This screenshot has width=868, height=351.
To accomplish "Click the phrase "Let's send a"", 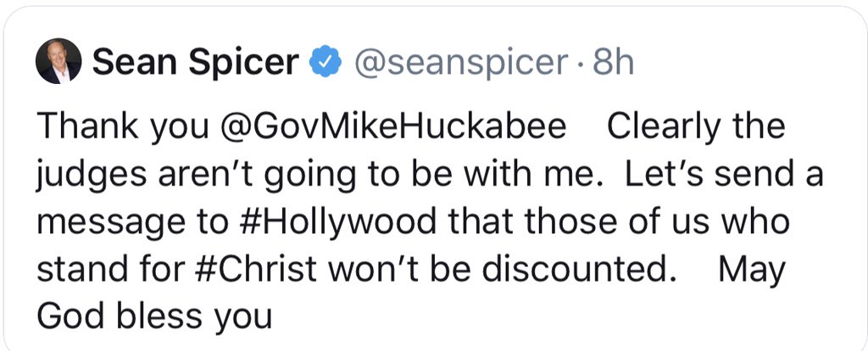I will pyautogui.click(x=722, y=175).
